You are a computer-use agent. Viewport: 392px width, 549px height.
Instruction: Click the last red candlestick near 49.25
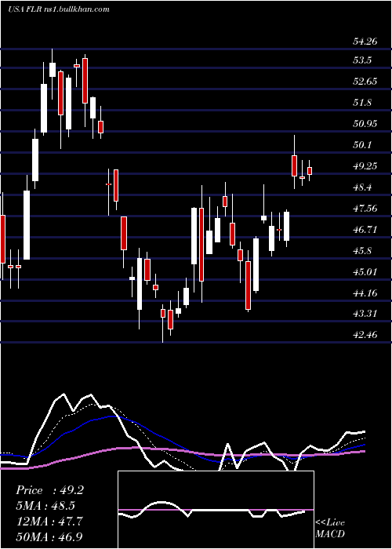pos(310,171)
